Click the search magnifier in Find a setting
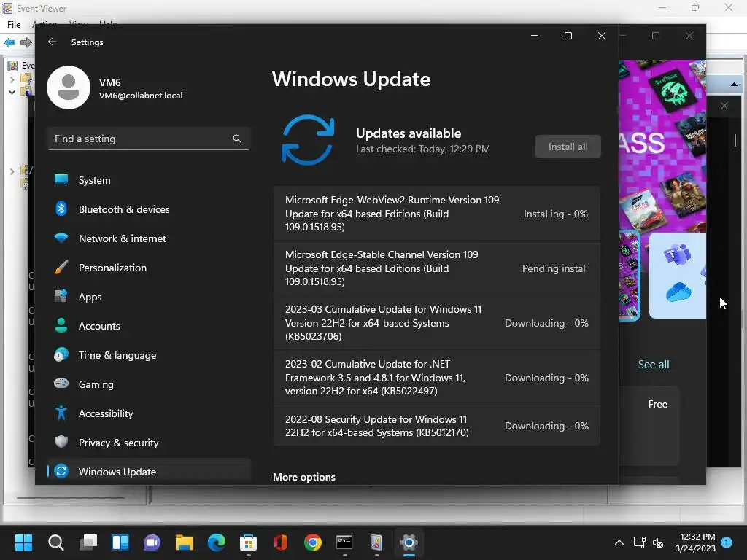Image resolution: width=747 pixels, height=560 pixels. tap(237, 139)
